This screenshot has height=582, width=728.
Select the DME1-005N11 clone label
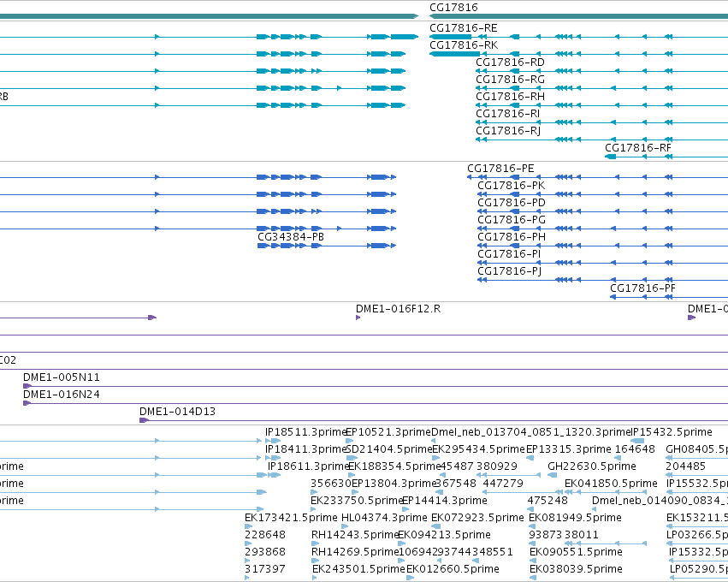click(62, 377)
